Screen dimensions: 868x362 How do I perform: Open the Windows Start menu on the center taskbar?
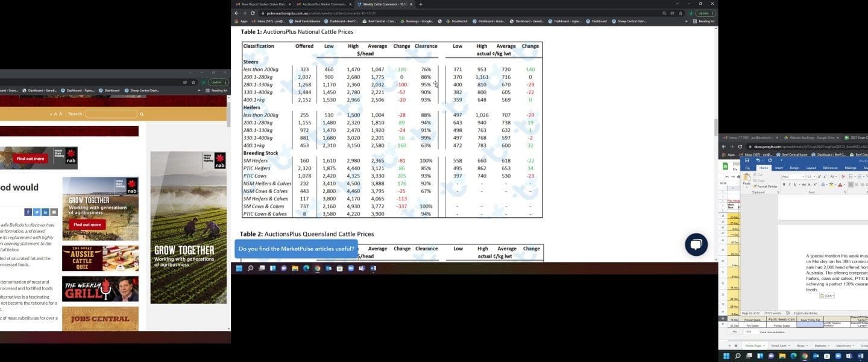pos(239,268)
